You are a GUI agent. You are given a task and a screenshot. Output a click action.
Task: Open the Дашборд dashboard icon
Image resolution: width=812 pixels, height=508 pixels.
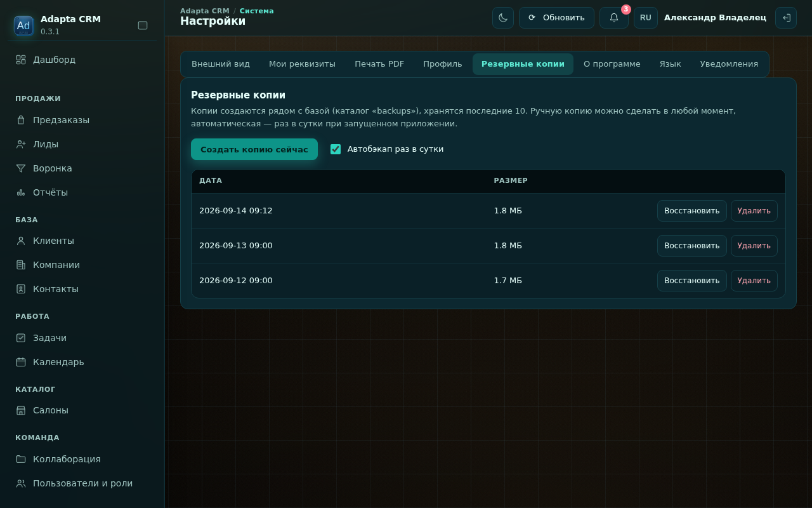coord(21,60)
